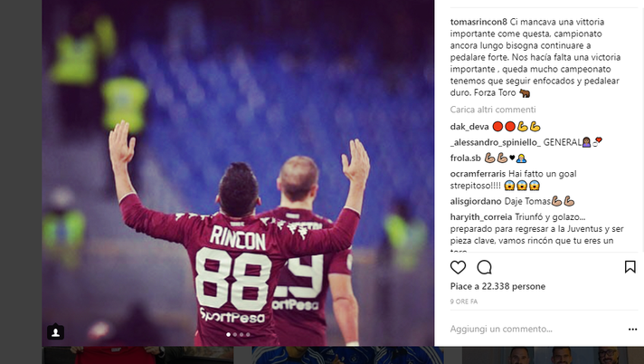
Task: View likes list Piace a 22.338 persone
Action: point(497,286)
